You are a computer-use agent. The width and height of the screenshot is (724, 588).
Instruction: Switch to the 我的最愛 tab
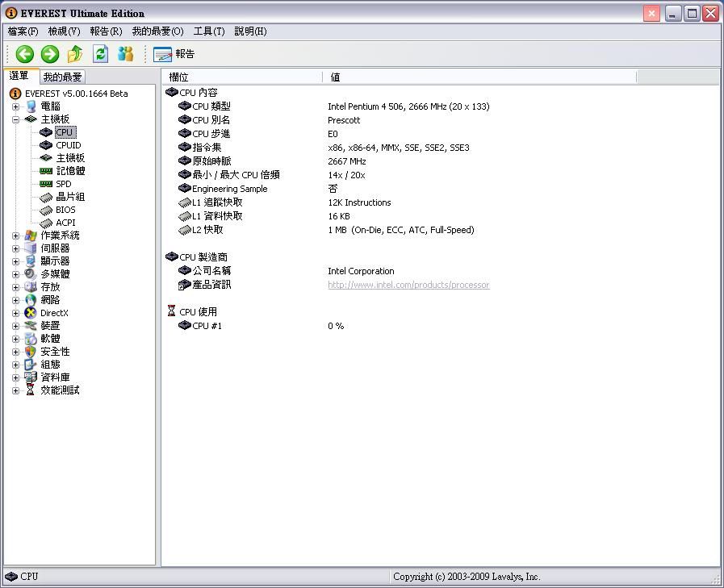pyautogui.click(x=62, y=77)
